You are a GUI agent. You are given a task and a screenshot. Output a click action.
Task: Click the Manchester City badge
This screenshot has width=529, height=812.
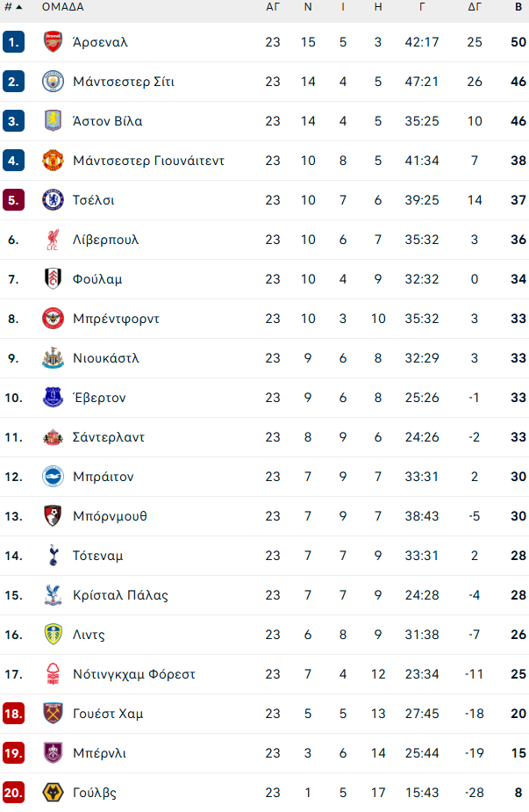coord(52,81)
